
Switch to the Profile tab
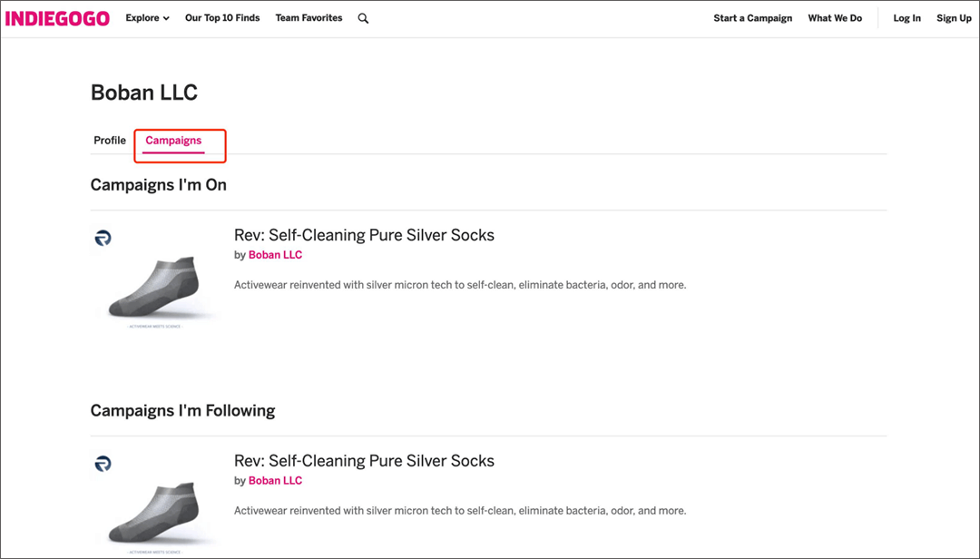click(x=110, y=140)
